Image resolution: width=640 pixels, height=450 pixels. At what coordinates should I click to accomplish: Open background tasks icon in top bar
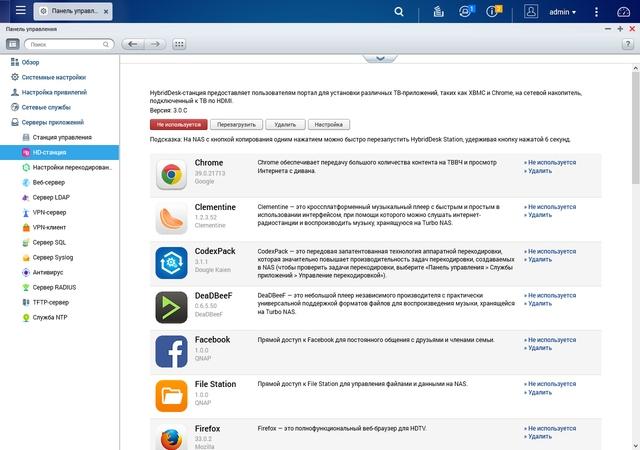click(x=438, y=11)
